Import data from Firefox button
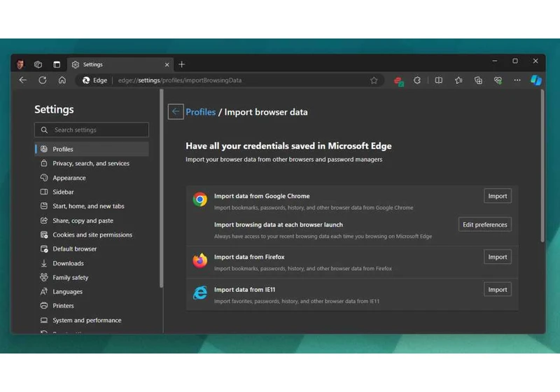This screenshot has width=560, height=392. (x=498, y=257)
